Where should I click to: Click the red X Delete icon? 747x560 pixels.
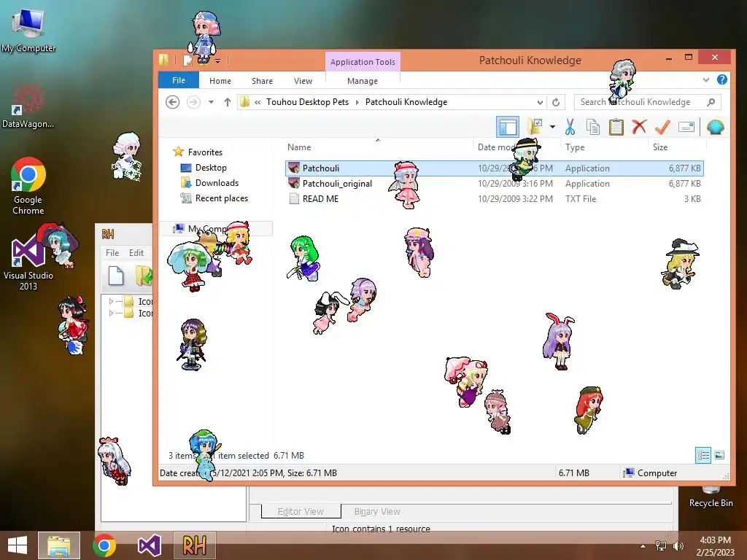point(639,127)
